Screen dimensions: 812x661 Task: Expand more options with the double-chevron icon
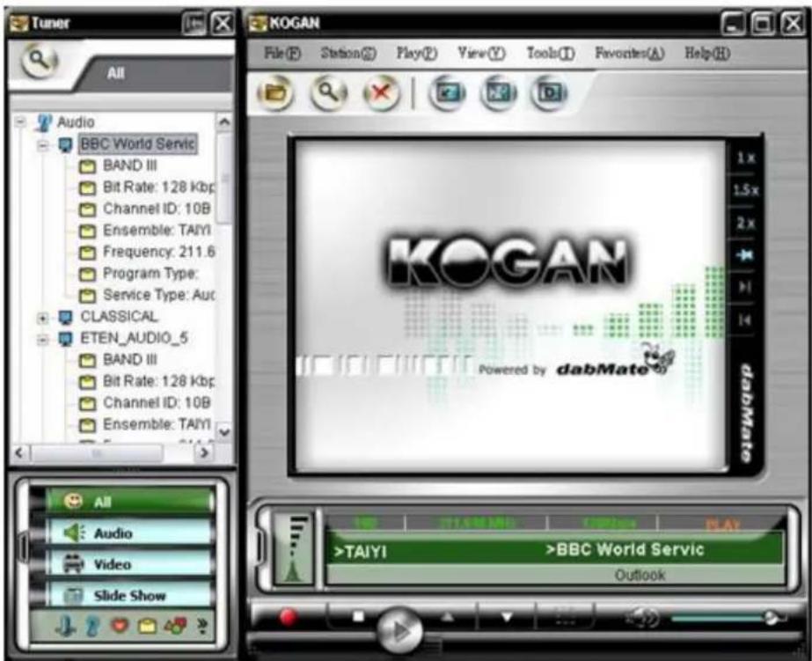pyautogui.click(x=202, y=626)
